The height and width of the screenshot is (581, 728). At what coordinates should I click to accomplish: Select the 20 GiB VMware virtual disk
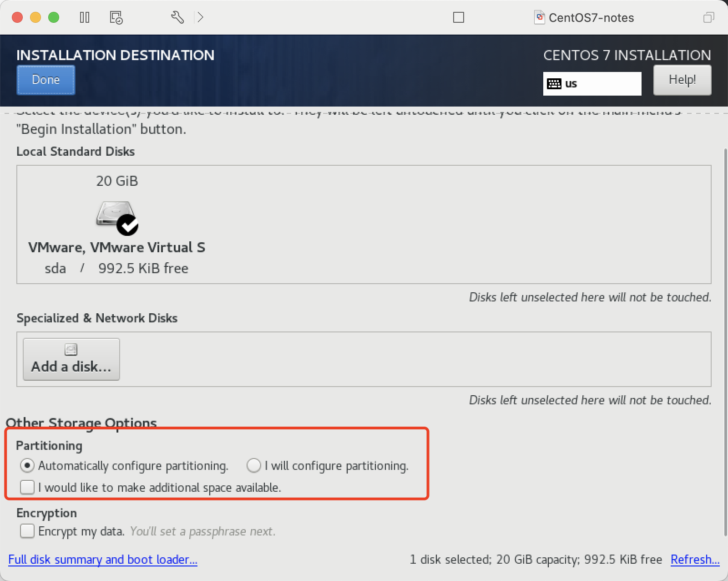(117, 224)
